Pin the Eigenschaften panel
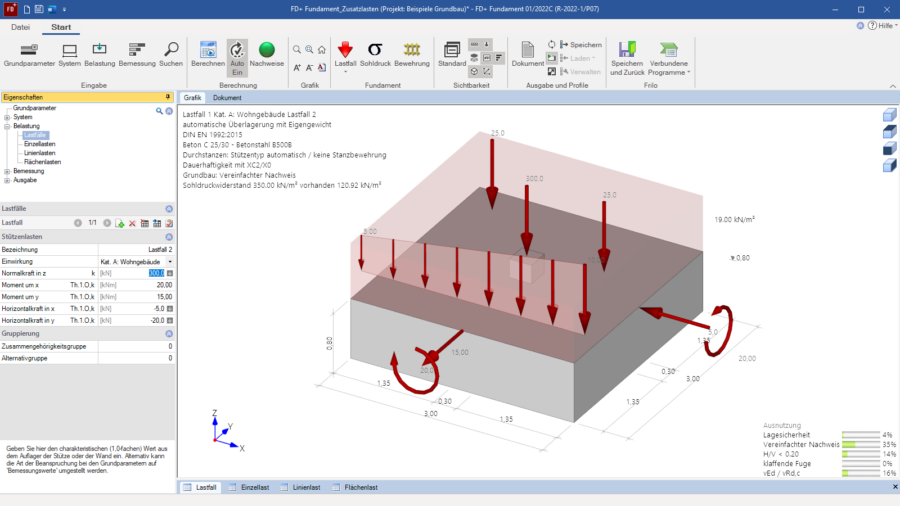The image size is (900, 506). 167,97
